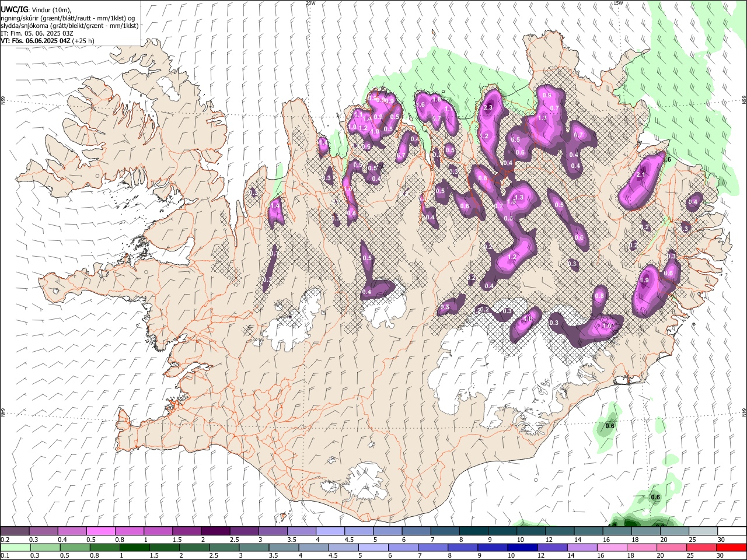Select bright red lower legend swatch after 30
This screenshot has width=747, height=560.
pyautogui.click(x=731, y=547)
